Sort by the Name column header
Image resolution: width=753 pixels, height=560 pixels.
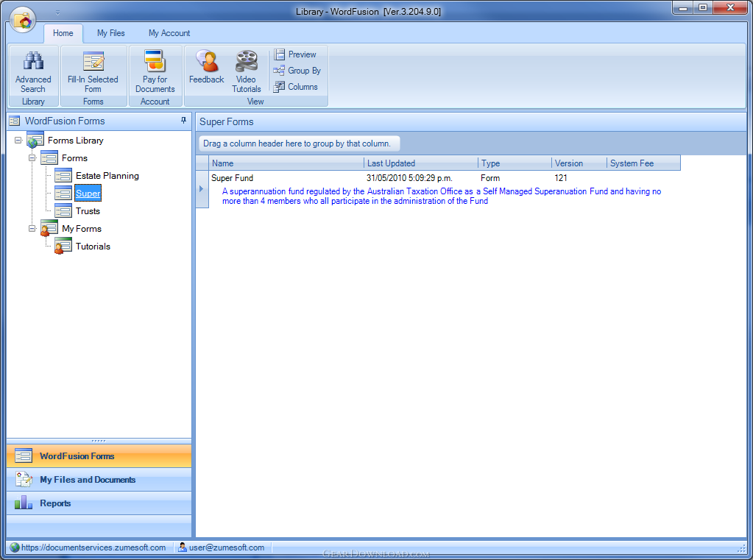point(286,163)
